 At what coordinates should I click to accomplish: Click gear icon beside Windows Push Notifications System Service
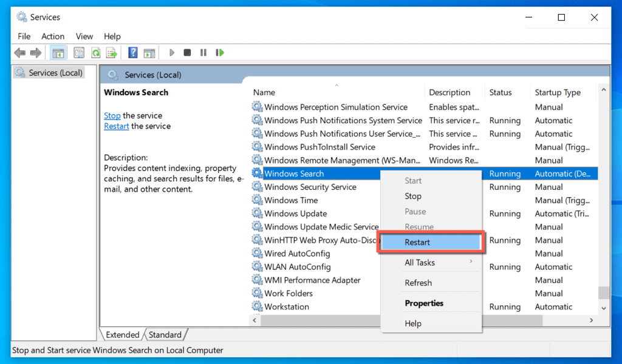pos(257,120)
